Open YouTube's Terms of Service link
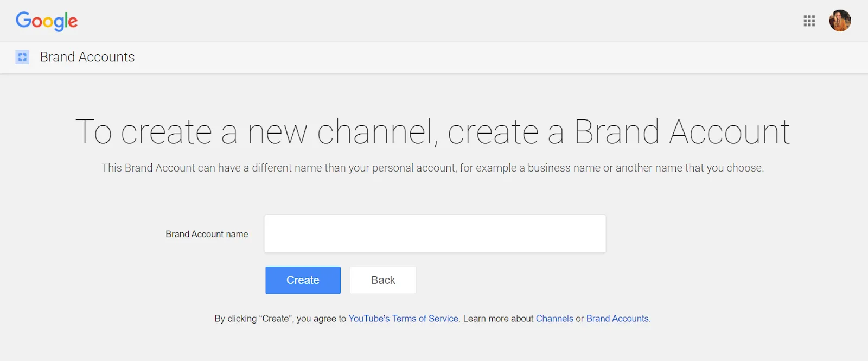Image resolution: width=868 pixels, height=361 pixels. (403, 319)
